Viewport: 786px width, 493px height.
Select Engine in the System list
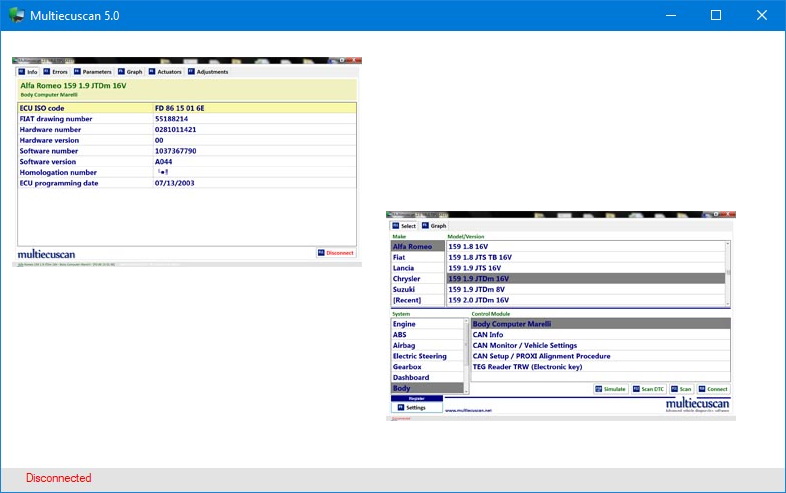tap(405, 324)
